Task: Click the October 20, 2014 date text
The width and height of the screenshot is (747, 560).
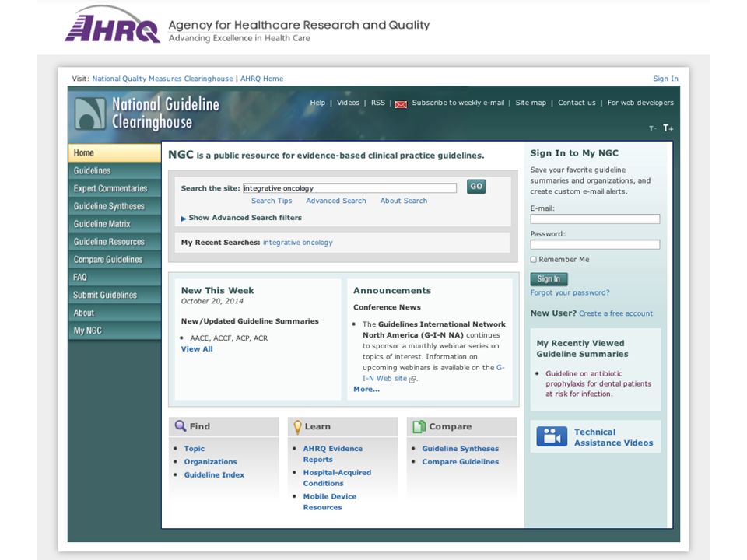Action: point(212,302)
